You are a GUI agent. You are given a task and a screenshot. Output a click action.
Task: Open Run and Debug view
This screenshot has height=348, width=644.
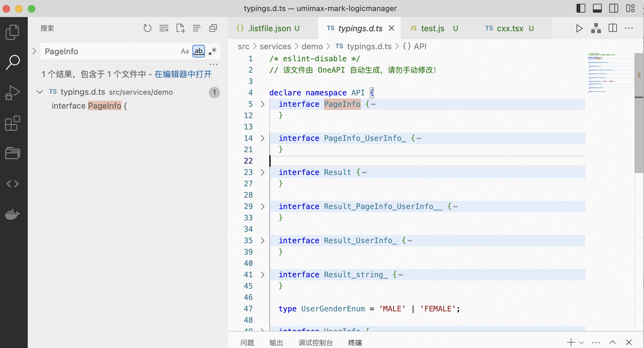point(13,93)
